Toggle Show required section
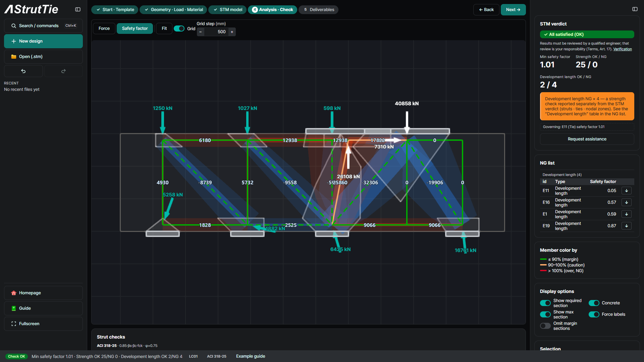Screen dimensions: 644x362 545,303
